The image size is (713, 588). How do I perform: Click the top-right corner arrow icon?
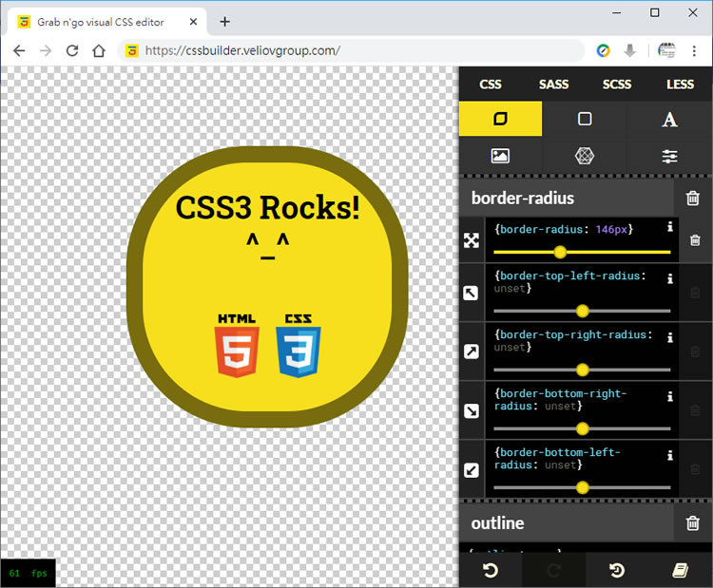pos(472,351)
